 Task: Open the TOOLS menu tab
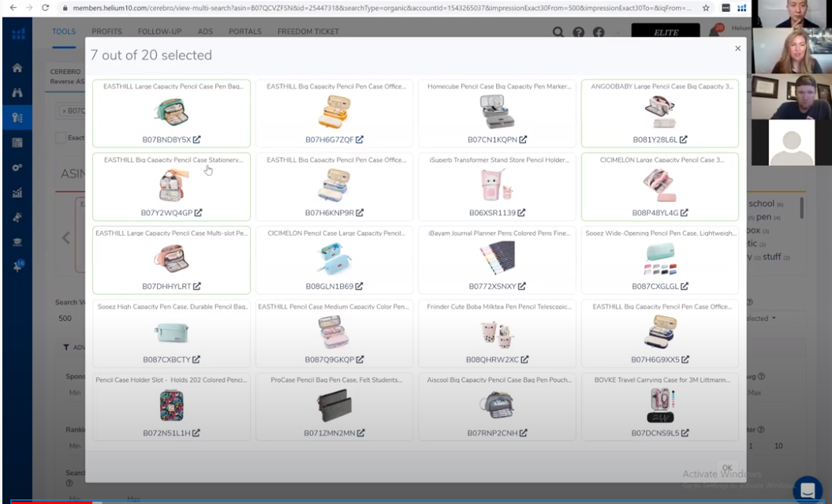pos(64,32)
